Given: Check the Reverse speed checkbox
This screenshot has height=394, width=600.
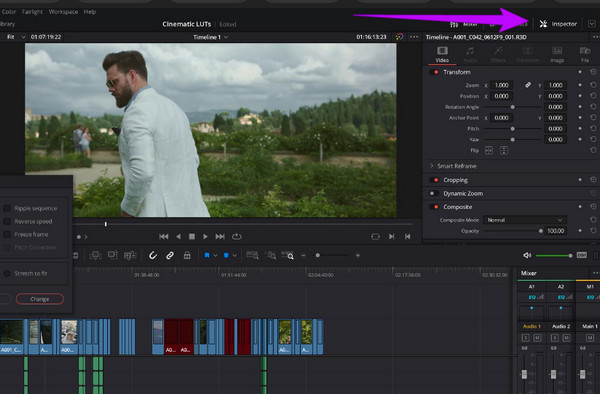Looking at the screenshot, I should 7,221.
